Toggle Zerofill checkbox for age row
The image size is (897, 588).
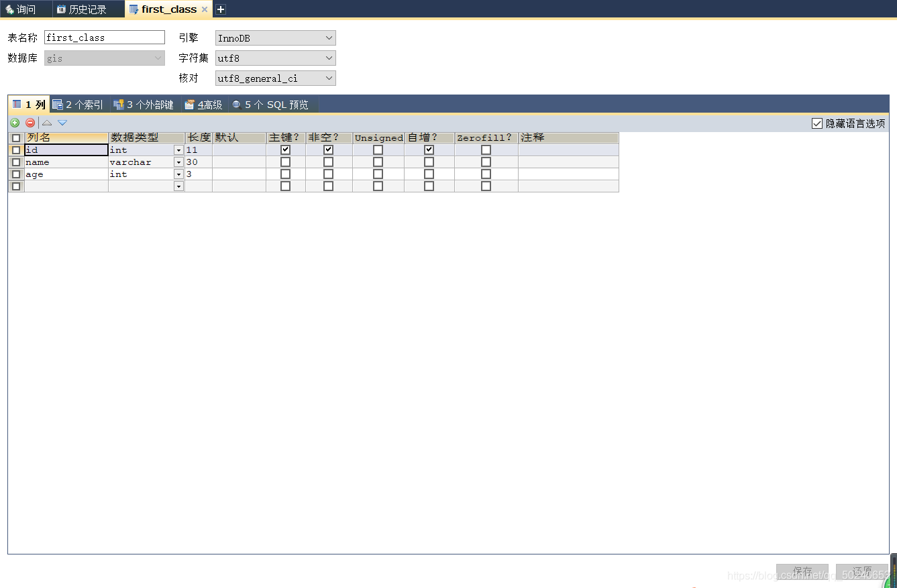point(486,174)
